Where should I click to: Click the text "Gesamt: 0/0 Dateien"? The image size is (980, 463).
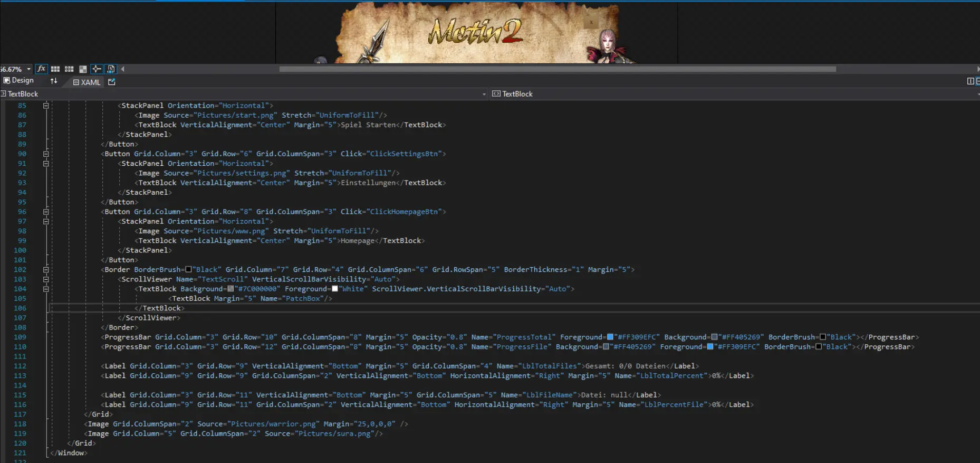point(626,366)
